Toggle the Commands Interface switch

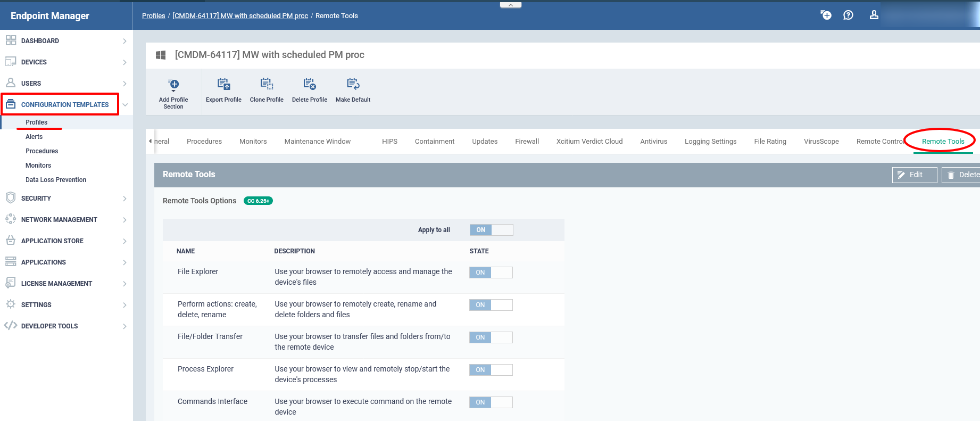point(491,402)
